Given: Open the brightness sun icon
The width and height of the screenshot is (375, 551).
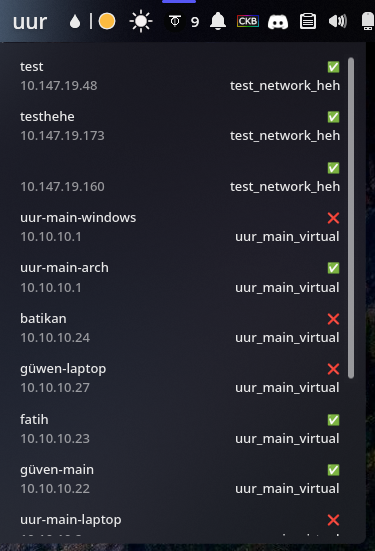Looking at the screenshot, I should click(x=141, y=21).
